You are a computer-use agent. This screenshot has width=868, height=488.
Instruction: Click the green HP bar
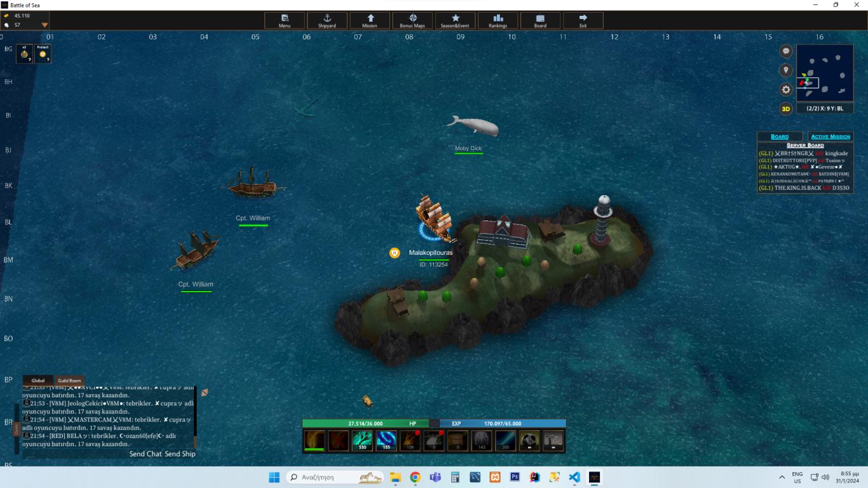point(365,423)
